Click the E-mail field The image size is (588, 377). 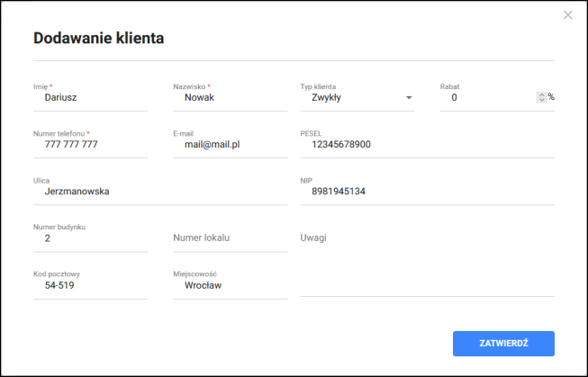pyautogui.click(x=230, y=144)
